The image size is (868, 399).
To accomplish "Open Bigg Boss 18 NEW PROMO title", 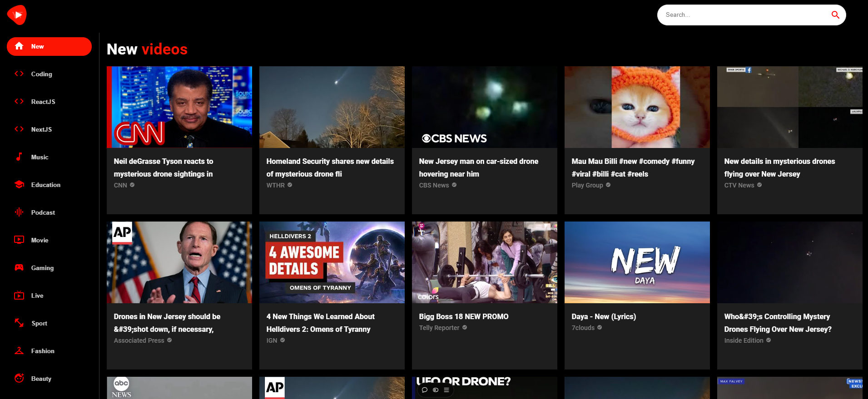I will [x=463, y=316].
